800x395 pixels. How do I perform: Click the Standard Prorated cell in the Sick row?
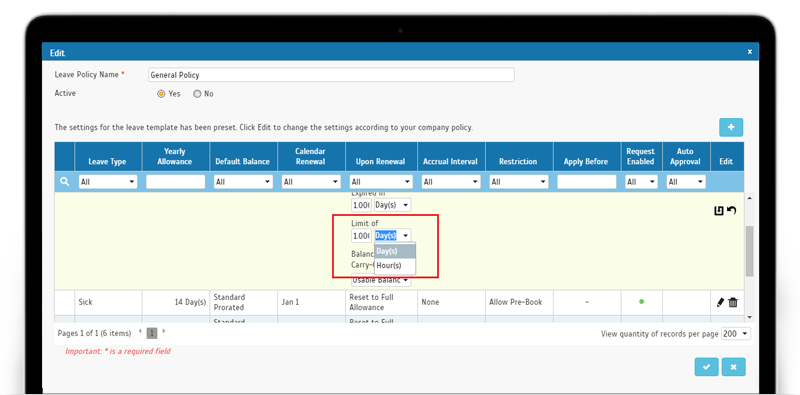[x=243, y=302]
